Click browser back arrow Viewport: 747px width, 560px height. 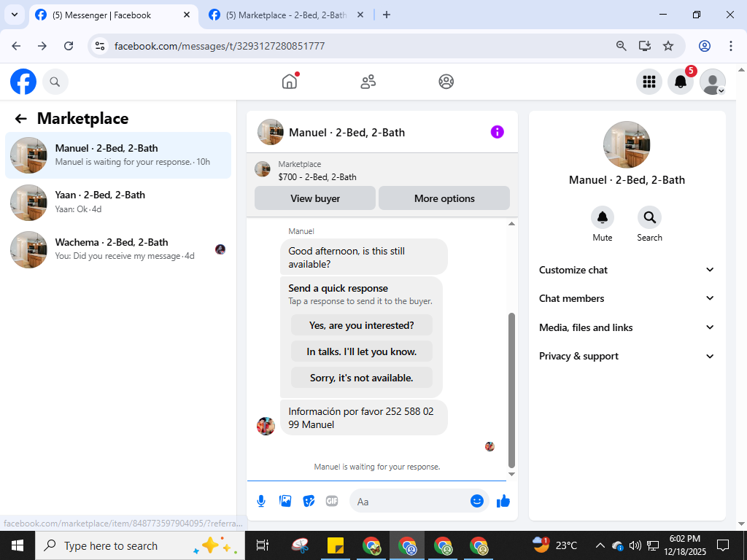(16, 46)
